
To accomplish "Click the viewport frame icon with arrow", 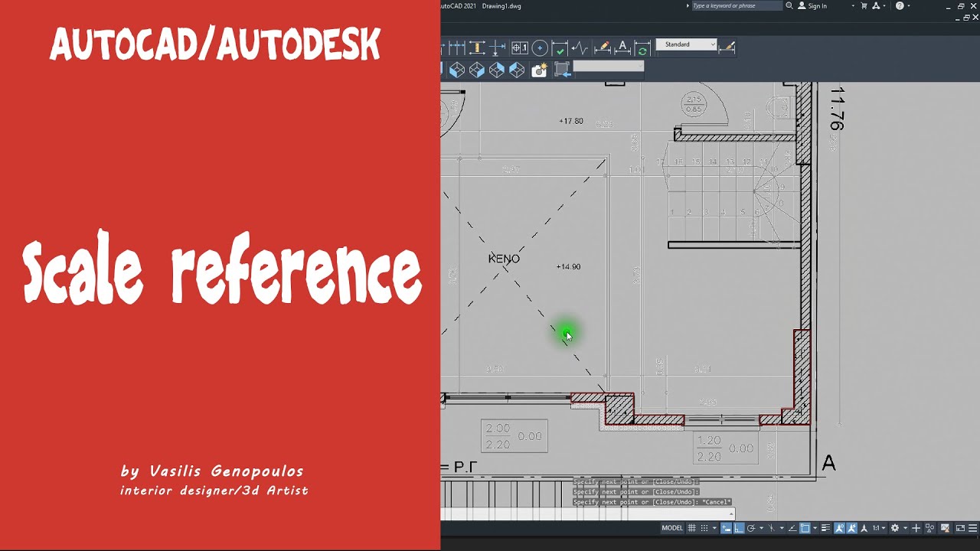I will 562,70.
